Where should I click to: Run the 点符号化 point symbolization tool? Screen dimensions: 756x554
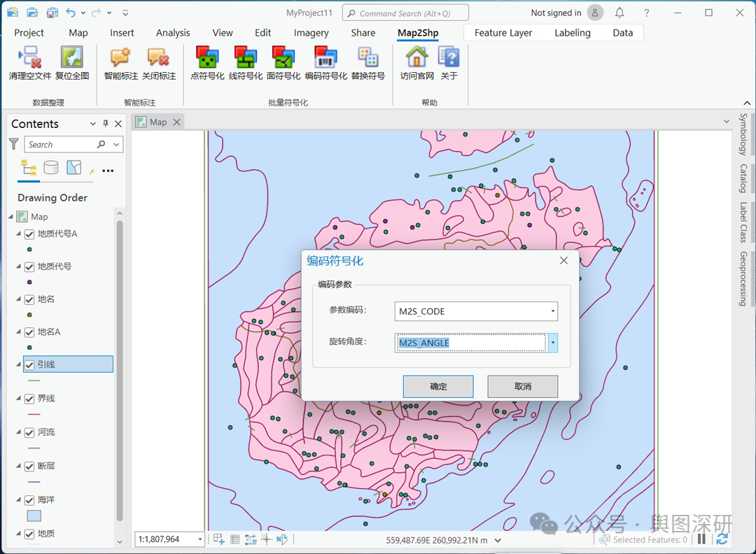[206, 57]
